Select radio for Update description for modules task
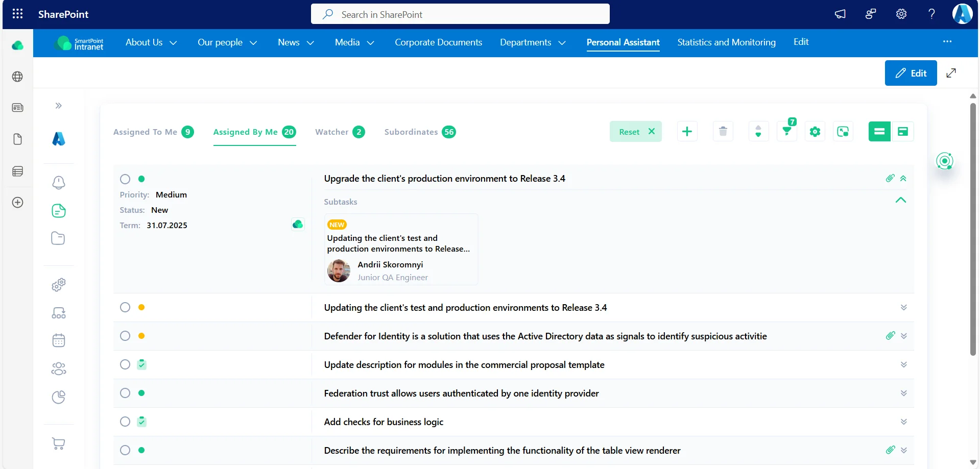 tap(125, 364)
